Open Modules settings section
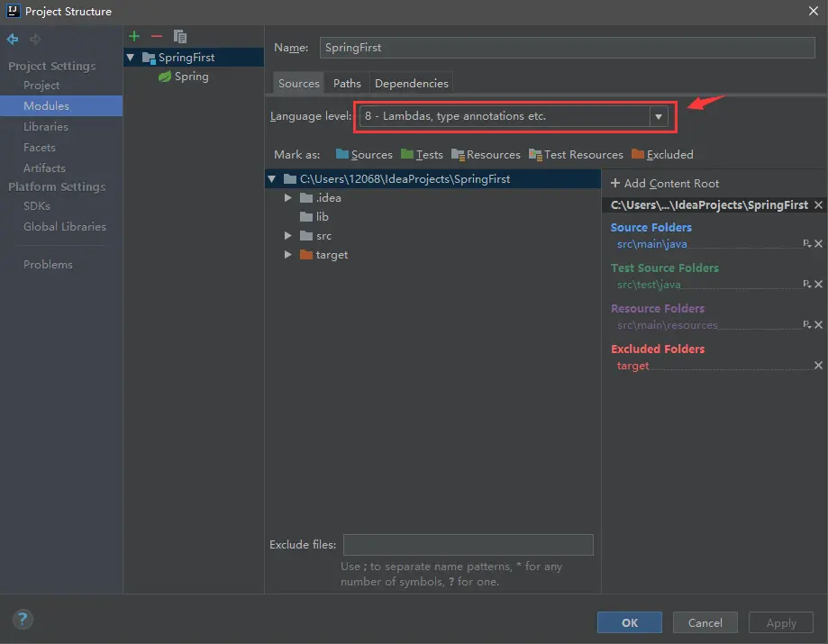This screenshot has height=644, width=828. 61,106
